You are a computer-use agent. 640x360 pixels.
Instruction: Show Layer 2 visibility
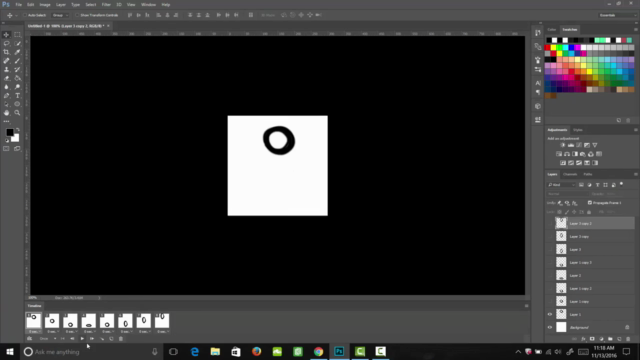click(550, 276)
